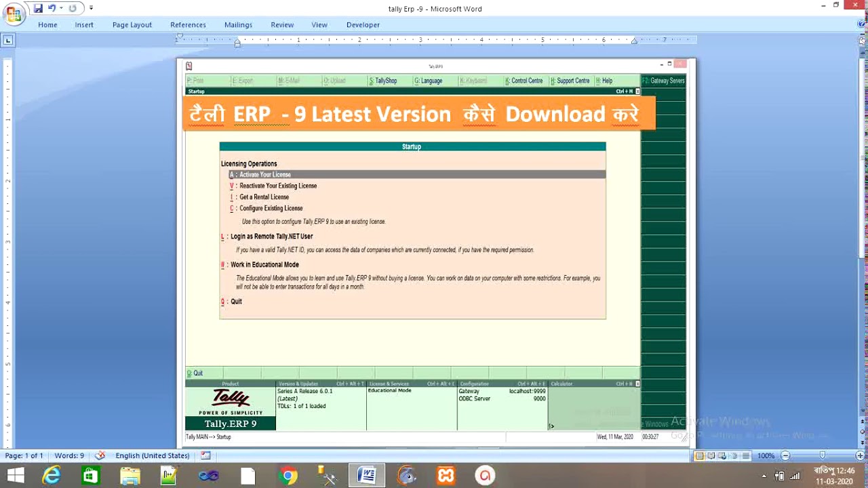The height and width of the screenshot is (488, 868).
Task: Open the Office button menu
Action: [x=14, y=13]
